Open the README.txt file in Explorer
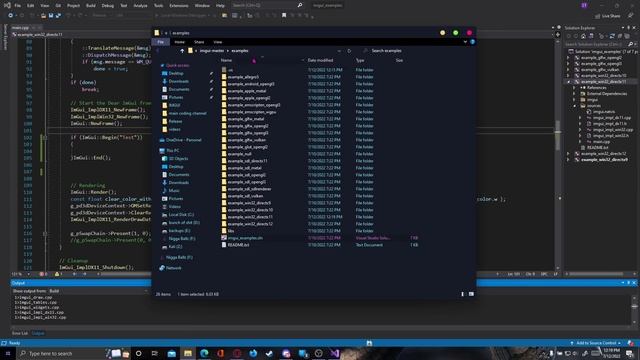 238,245
